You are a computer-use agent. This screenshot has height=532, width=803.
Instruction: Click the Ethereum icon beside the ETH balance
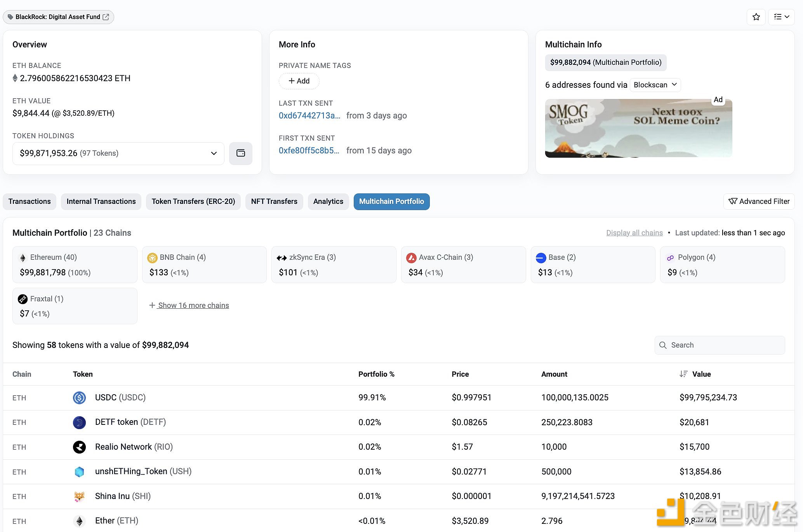pyautogui.click(x=15, y=78)
